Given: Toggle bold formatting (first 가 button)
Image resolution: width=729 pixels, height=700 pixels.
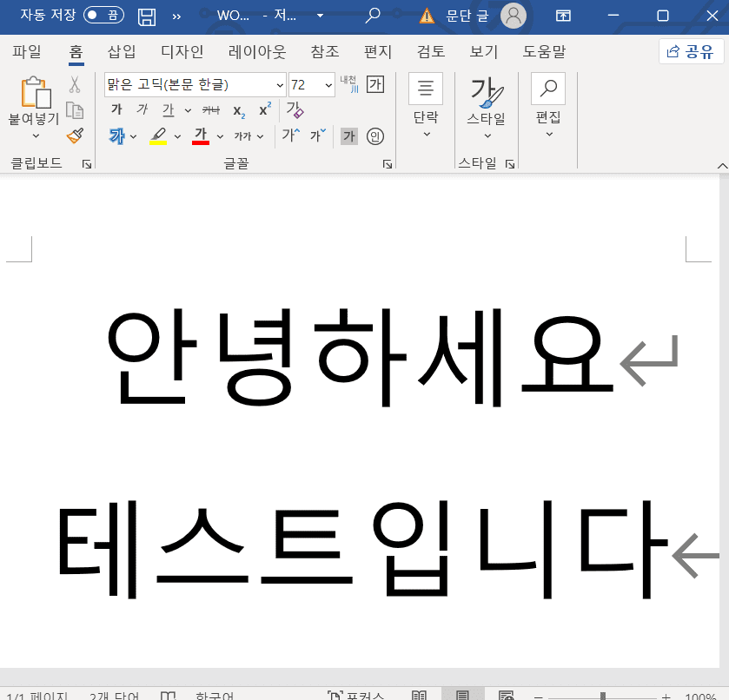Looking at the screenshot, I should coord(116,110).
